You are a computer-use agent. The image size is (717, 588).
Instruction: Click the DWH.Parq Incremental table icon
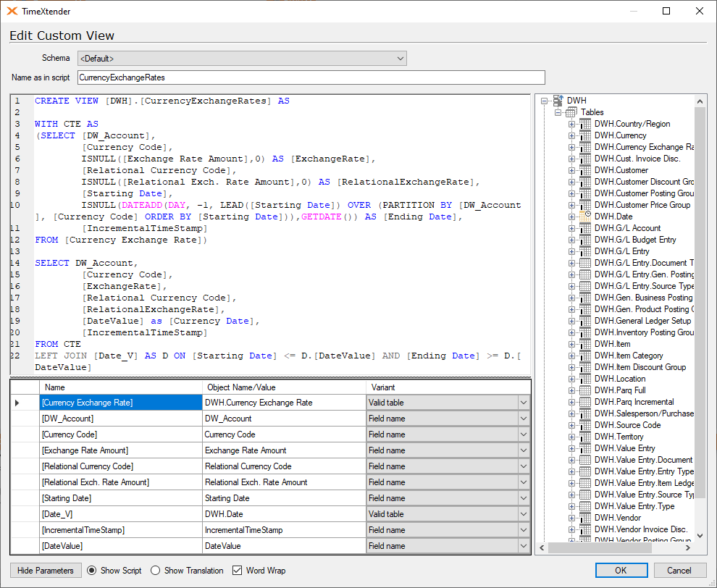585,402
